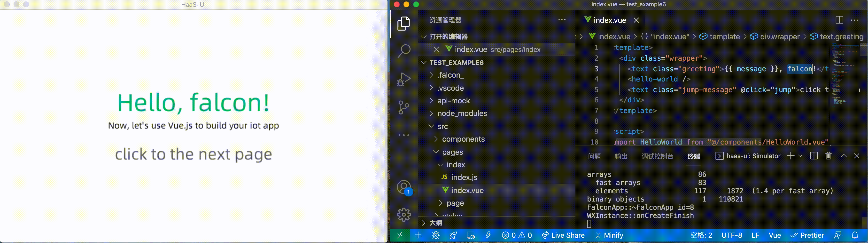Screen dimensions: 868x243
Task: Select the Vue language mode
Action: (x=775, y=235)
